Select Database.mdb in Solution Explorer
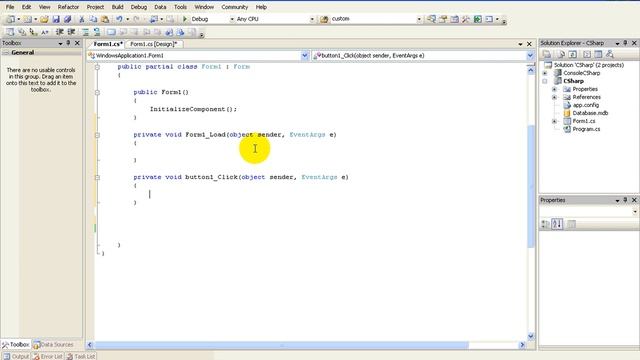The height and width of the screenshot is (360, 640). tap(590, 113)
